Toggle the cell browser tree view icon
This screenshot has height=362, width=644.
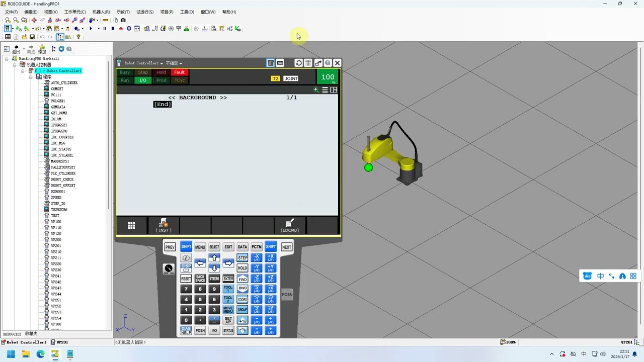[x=60, y=37]
